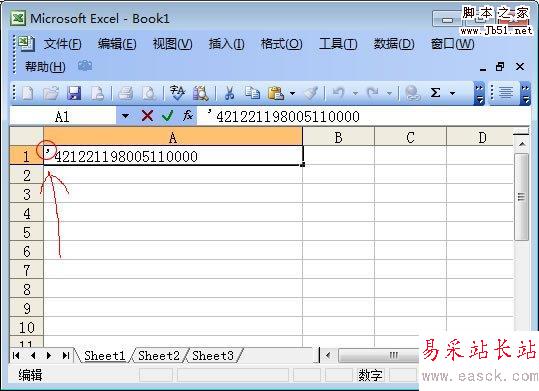Save the workbook with the floppy disk icon
Image resolution: width=539 pixels, height=391 pixels.
point(74,93)
